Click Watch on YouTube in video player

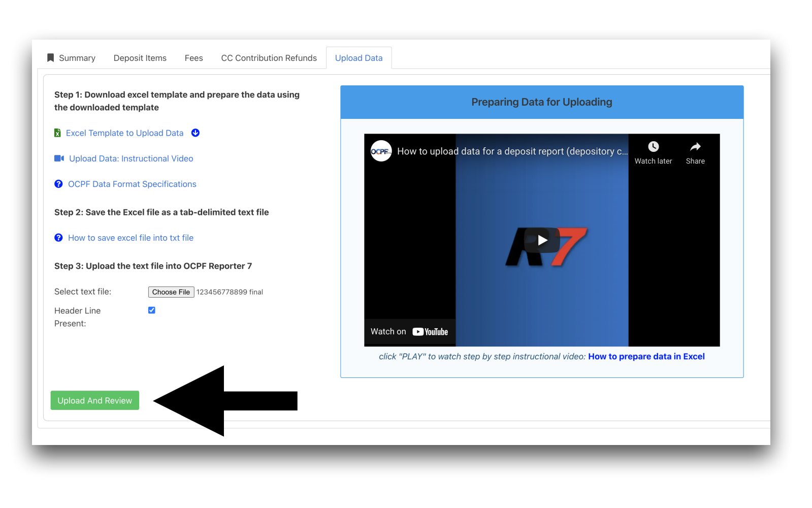[409, 332]
